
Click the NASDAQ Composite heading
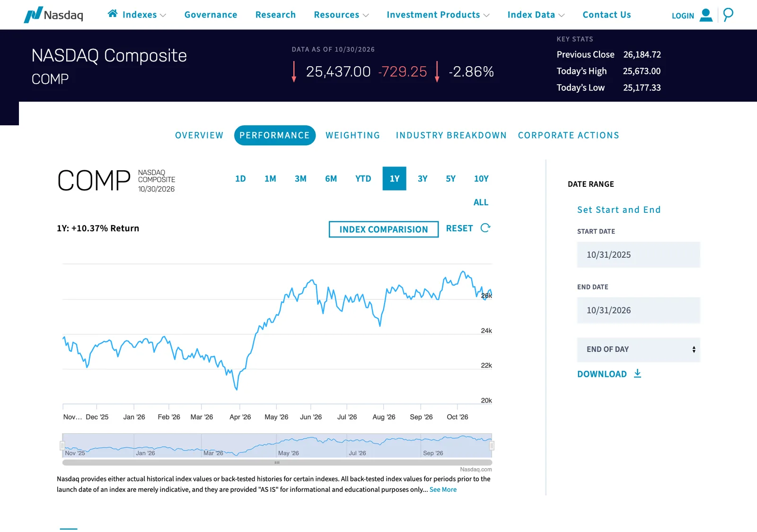click(109, 56)
